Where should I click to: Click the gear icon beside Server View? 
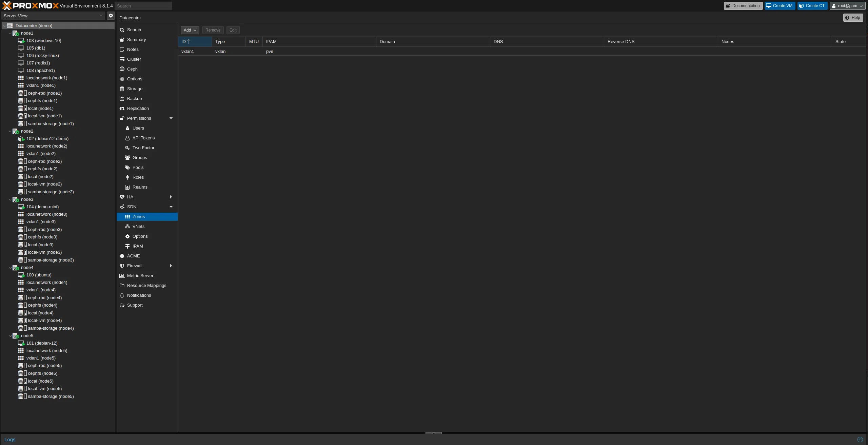[111, 16]
